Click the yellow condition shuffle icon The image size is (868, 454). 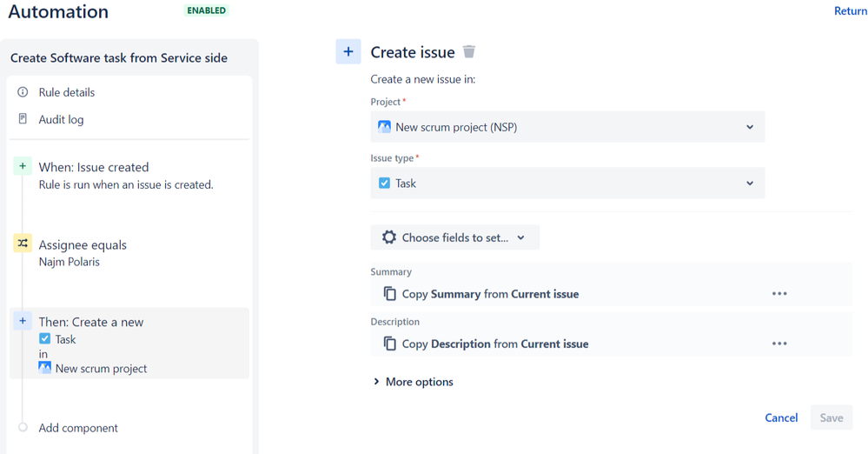coord(23,244)
